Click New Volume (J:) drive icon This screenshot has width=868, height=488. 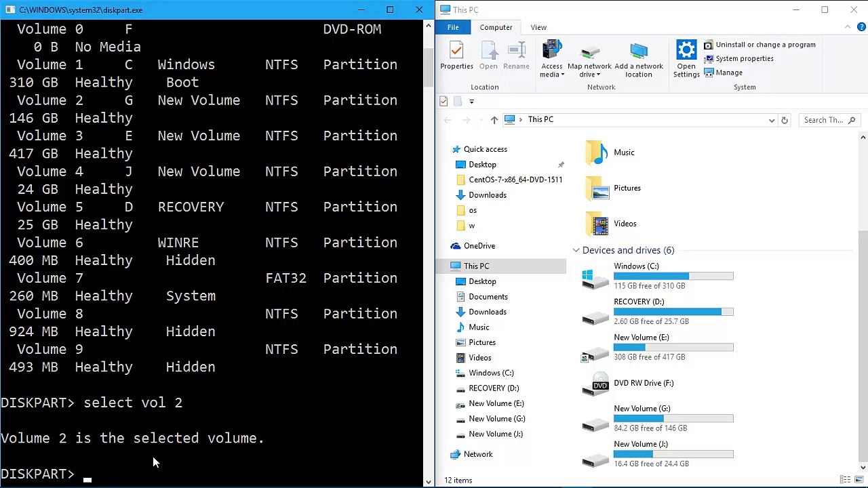595,460
